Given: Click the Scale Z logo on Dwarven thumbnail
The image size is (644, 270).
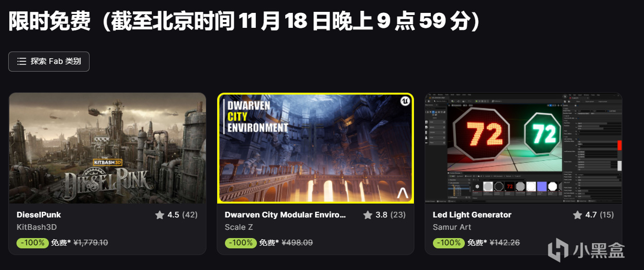Looking at the screenshot, I should pos(402,193).
